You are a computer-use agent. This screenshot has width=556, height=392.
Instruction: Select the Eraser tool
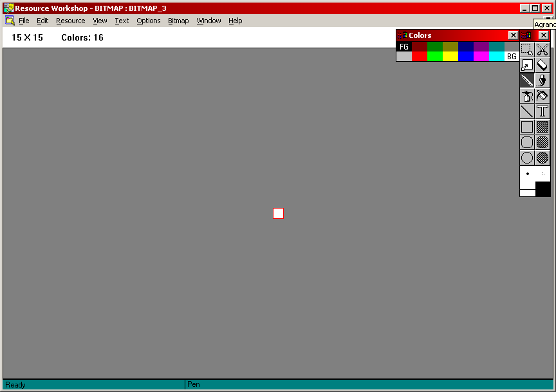click(542, 65)
